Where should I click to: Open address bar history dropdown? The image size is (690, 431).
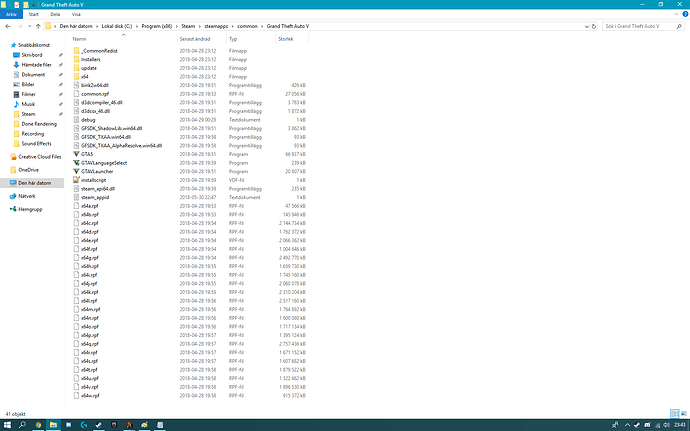click(586, 26)
